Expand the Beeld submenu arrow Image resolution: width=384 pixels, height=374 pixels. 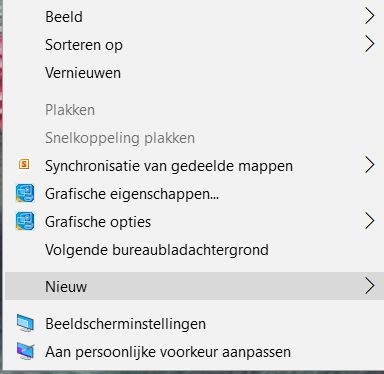(369, 16)
